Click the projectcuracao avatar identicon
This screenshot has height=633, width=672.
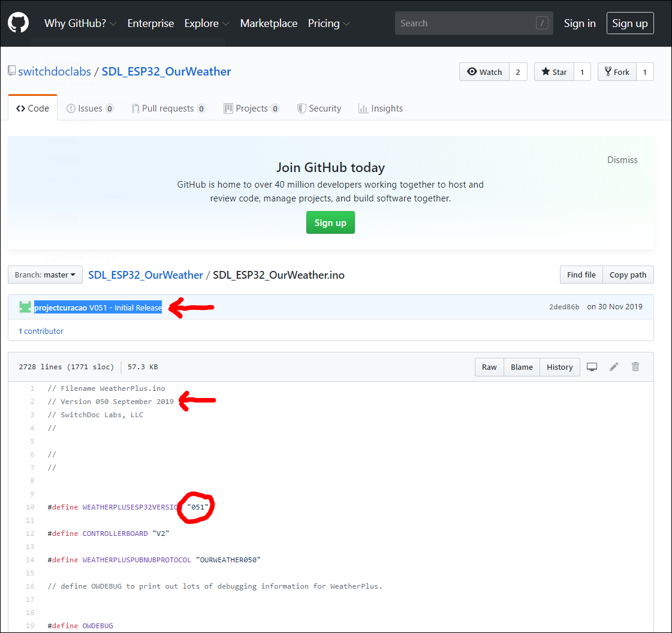click(25, 307)
